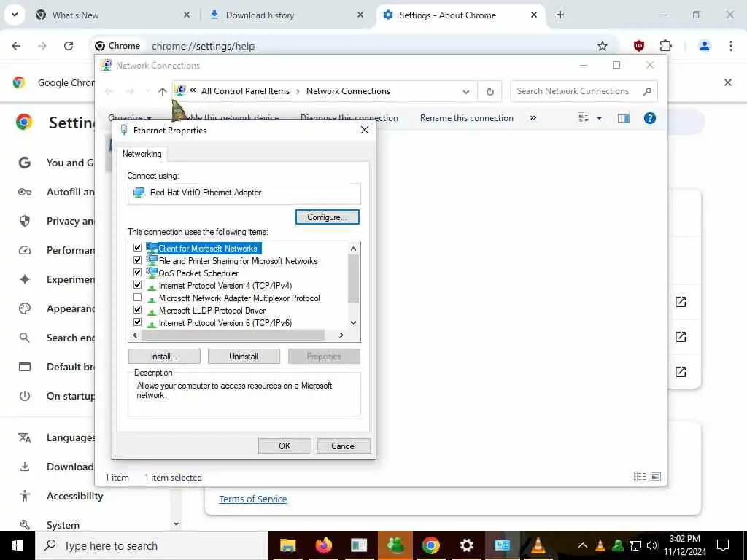Image resolution: width=747 pixels, height=560 pixels.
Task: Open the Accessibility settings section
Action: click(75, 496)
